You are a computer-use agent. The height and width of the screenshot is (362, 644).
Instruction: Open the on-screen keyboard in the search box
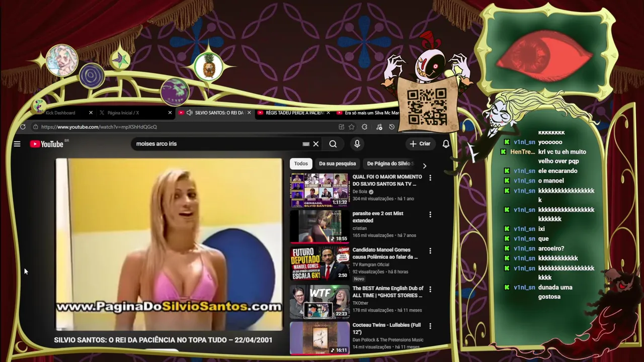pyautogui.click(x=306, y=144)
